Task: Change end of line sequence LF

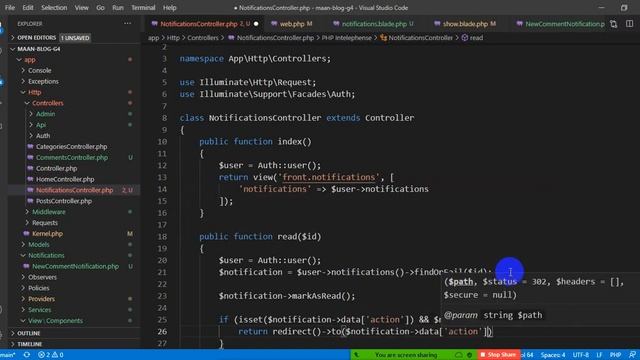Action: [x=599, y=355]
